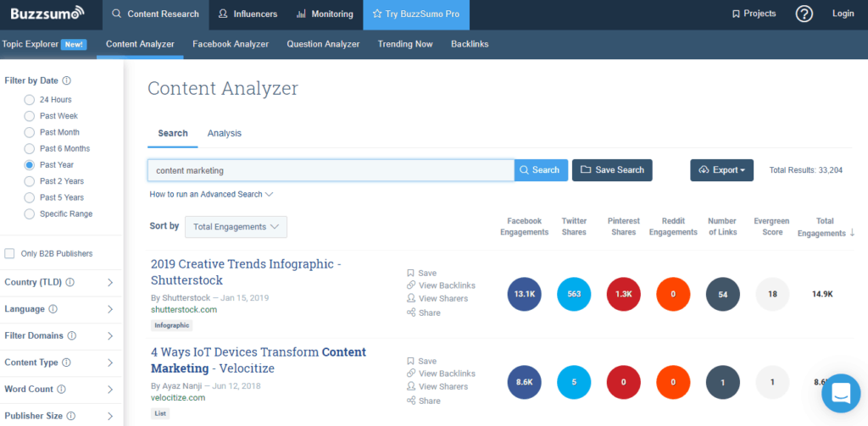This screenshot has height=426, width=868.
Task: Click 8.6K Facebook engagements circle
Action: click(524, 382)
